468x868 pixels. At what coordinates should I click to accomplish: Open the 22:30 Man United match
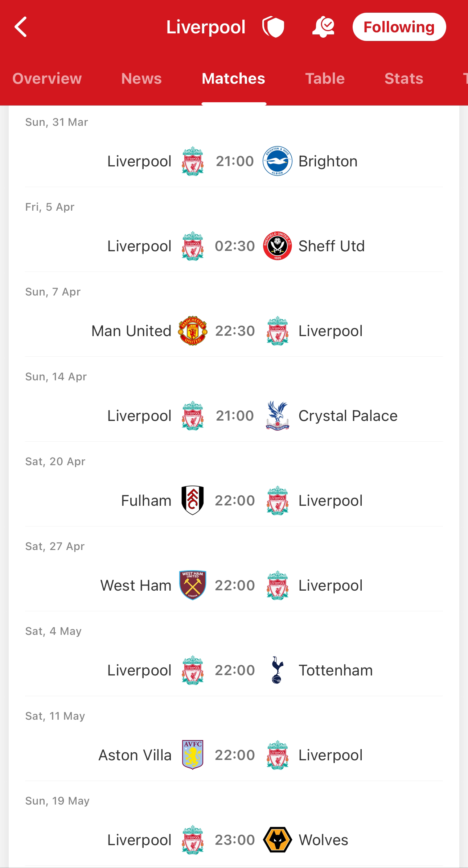[235, 331]
